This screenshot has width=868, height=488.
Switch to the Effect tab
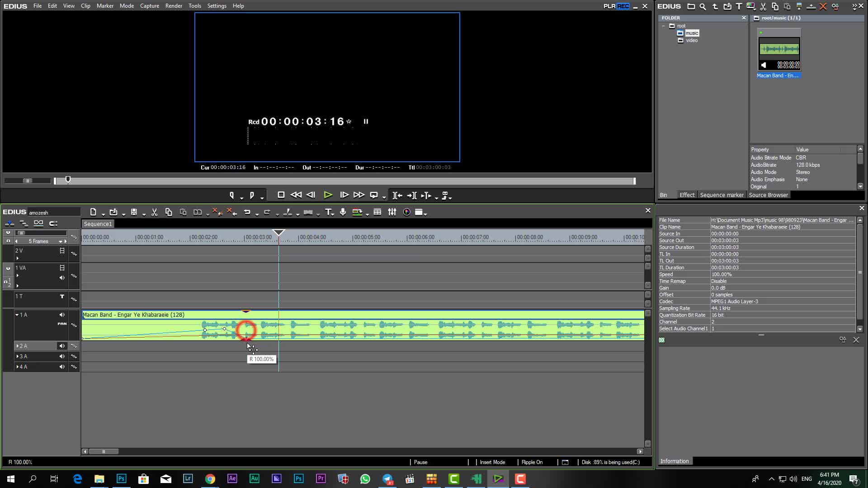[687, 195]
